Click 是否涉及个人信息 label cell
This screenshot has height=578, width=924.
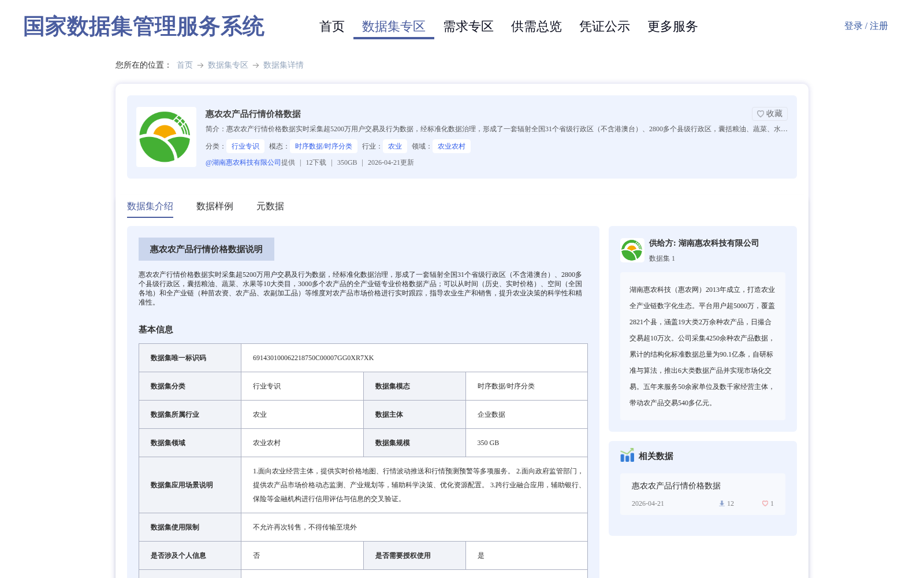pyautogui.click(x=190, y=555)
